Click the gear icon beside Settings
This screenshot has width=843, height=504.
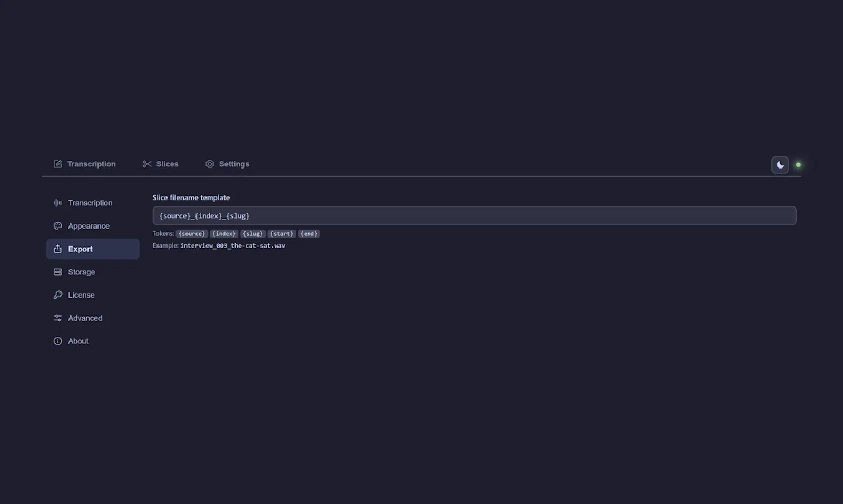(210, 164)
